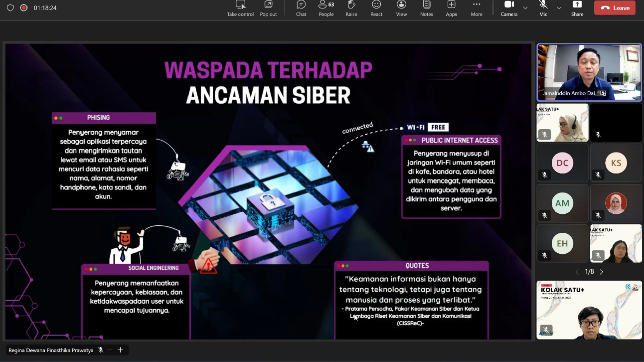Open the People participants list

point(326,8)
